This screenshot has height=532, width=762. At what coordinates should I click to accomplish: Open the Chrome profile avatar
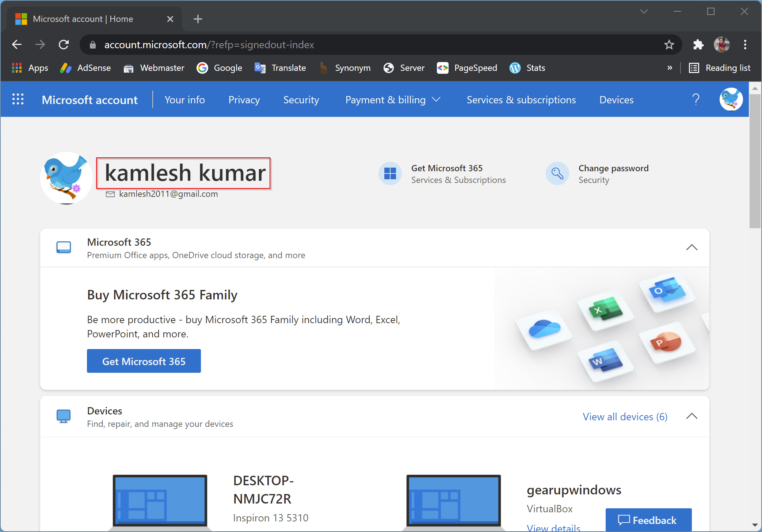pyautogui.click(x=721, y=45)
